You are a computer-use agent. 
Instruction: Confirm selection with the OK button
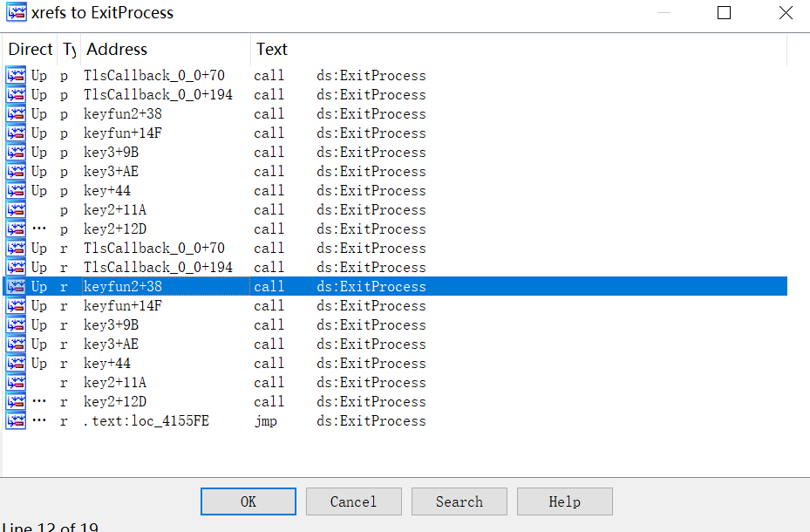(x=248, y=501)
